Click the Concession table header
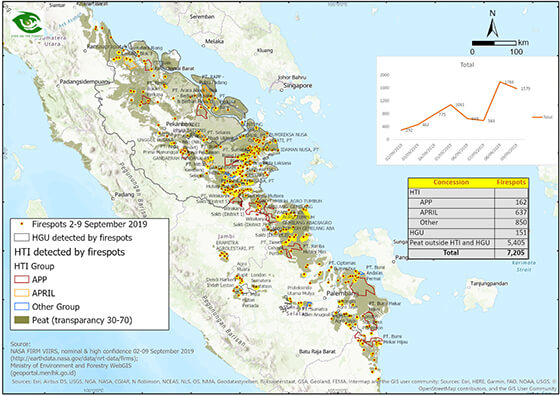 pos(451,182)
